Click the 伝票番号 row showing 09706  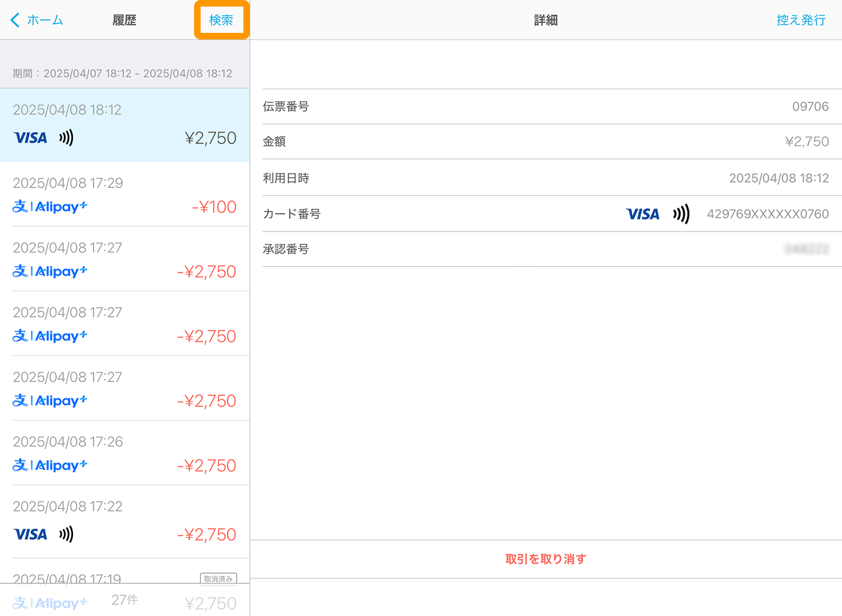[x=545, y=107]
